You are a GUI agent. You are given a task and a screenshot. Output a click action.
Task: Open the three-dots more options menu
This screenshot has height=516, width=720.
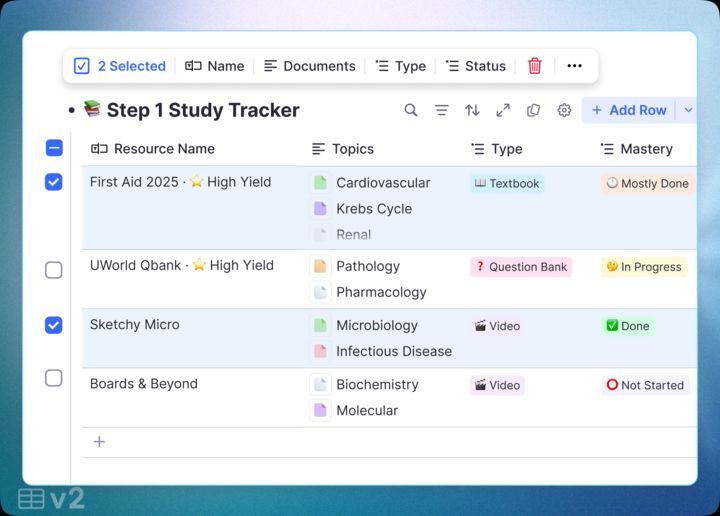[x=574, y=66]
